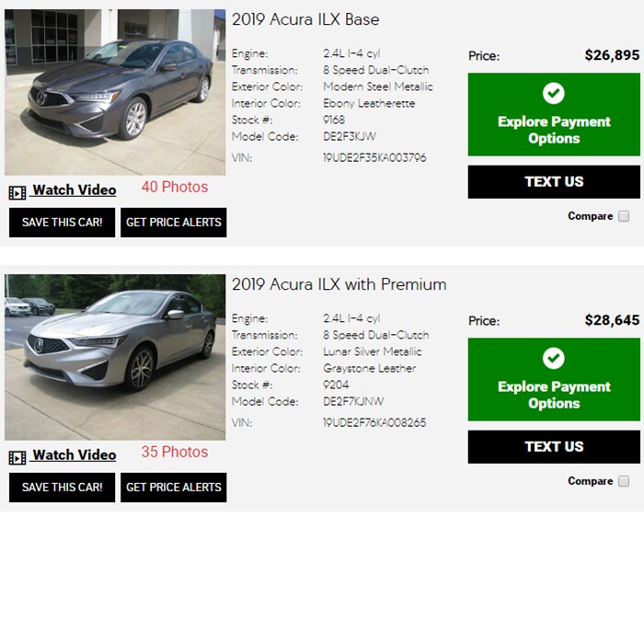
Task: Tick Compare checkbox for ILX with Premium
Action: (624, 481)
